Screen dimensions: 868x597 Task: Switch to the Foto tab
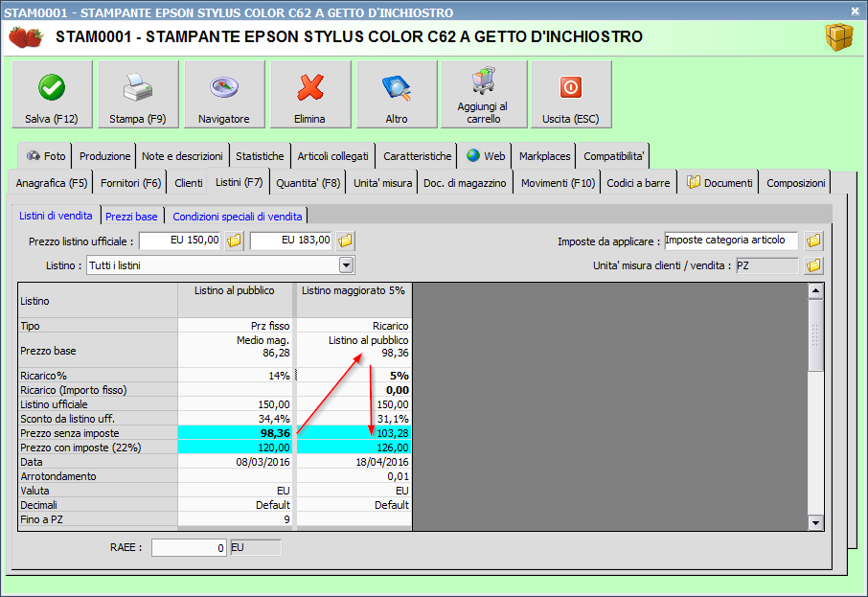[x=46, y=156]
